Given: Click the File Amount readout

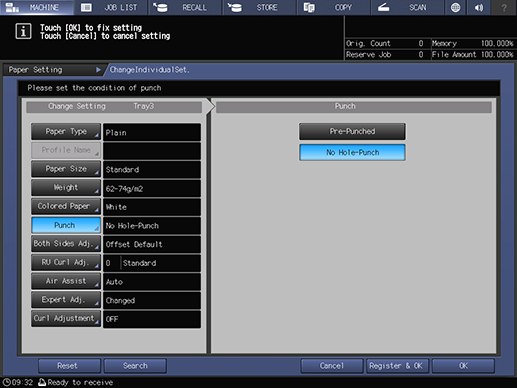Looking at the screenshot, I should click(473, 55).
